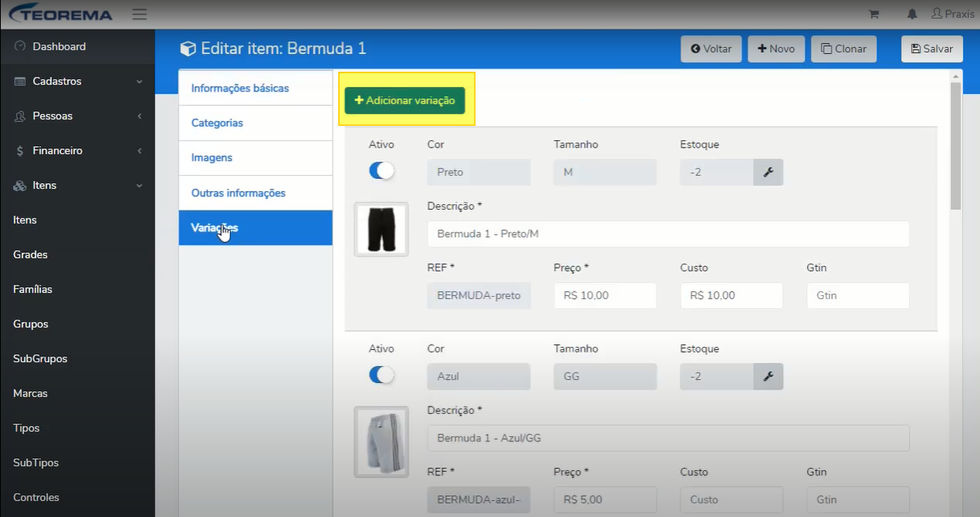980x517 pixels.
Task: Adjust stock using Preto wrench icon
Action: click(769, 172)
